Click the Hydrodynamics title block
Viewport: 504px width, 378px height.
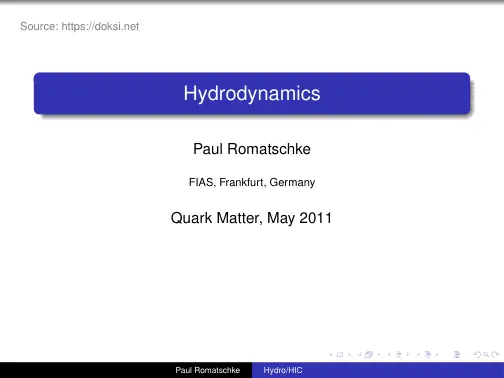point(252,93)
